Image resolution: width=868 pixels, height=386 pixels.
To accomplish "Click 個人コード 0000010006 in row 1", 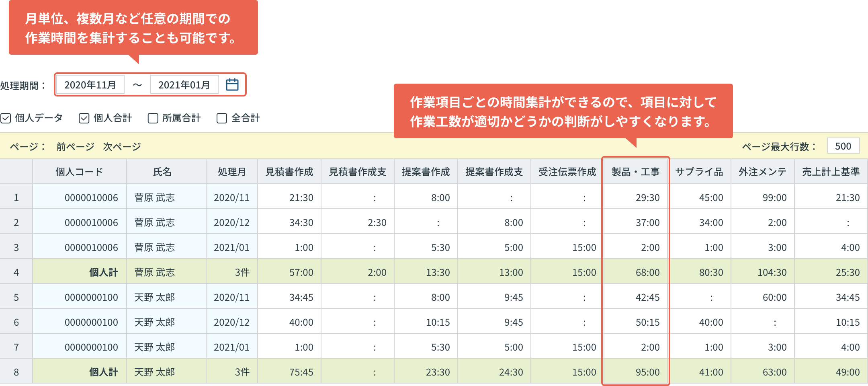I will tap(91, 197).
